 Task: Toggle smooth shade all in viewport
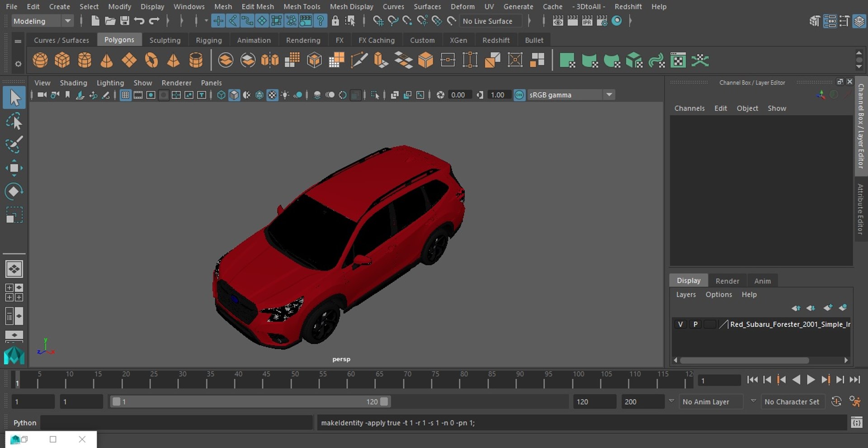(234, 95)
